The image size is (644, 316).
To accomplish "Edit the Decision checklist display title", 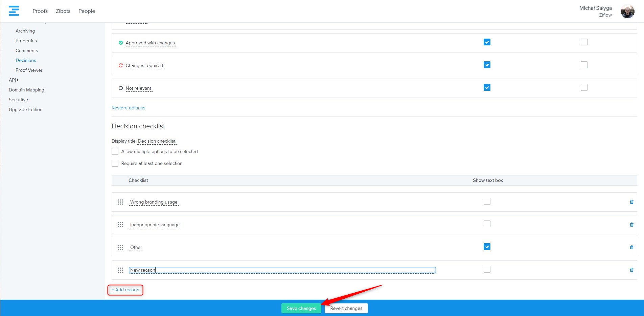I will tap(157, 141).
